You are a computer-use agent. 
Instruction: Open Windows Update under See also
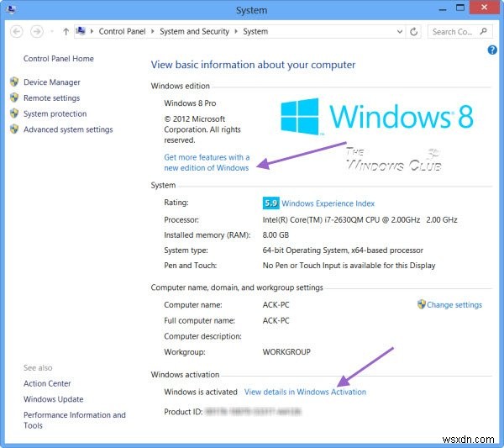[54, 399]
